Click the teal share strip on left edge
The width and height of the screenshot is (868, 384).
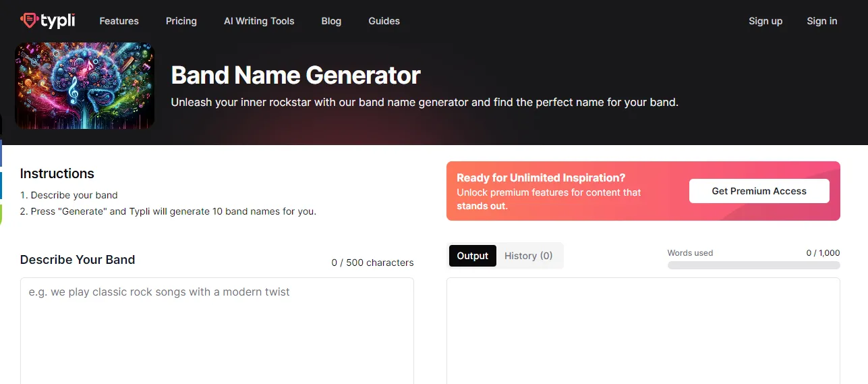(1, 185)
